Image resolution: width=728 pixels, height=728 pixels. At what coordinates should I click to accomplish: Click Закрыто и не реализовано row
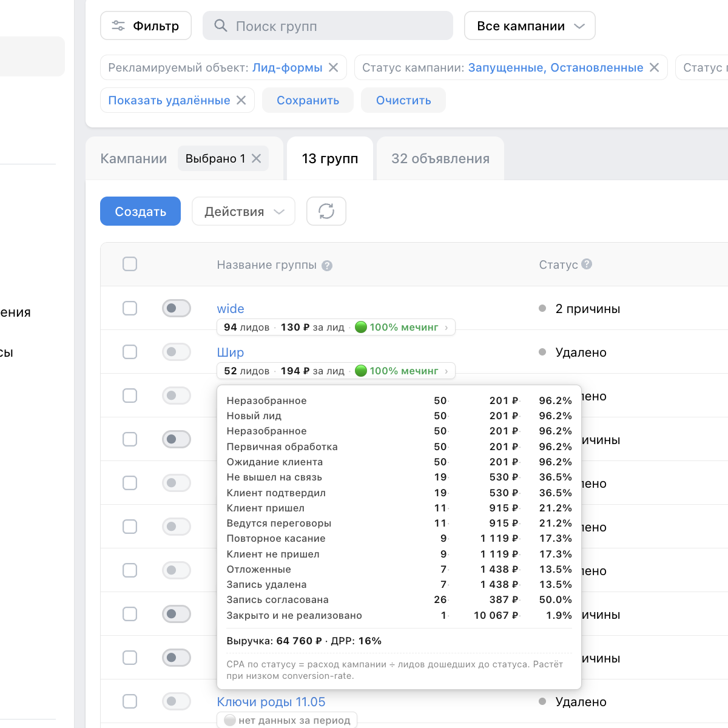[399, 615]
